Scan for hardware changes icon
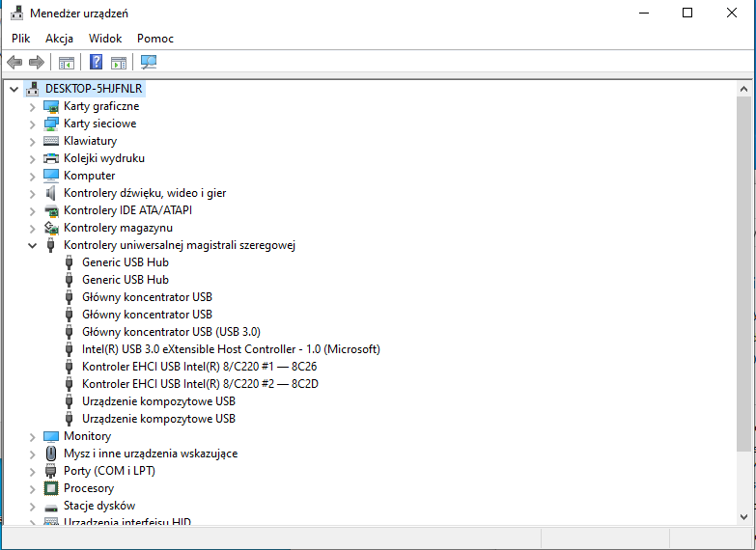 tap(149, 62)
